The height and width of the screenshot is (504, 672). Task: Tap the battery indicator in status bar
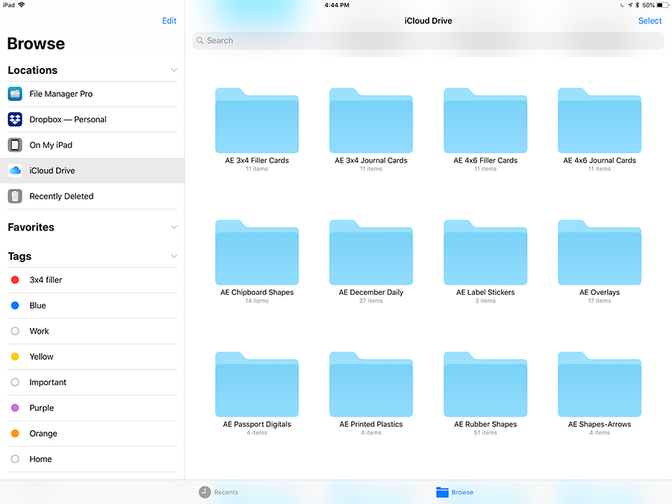tap(662, 5)
